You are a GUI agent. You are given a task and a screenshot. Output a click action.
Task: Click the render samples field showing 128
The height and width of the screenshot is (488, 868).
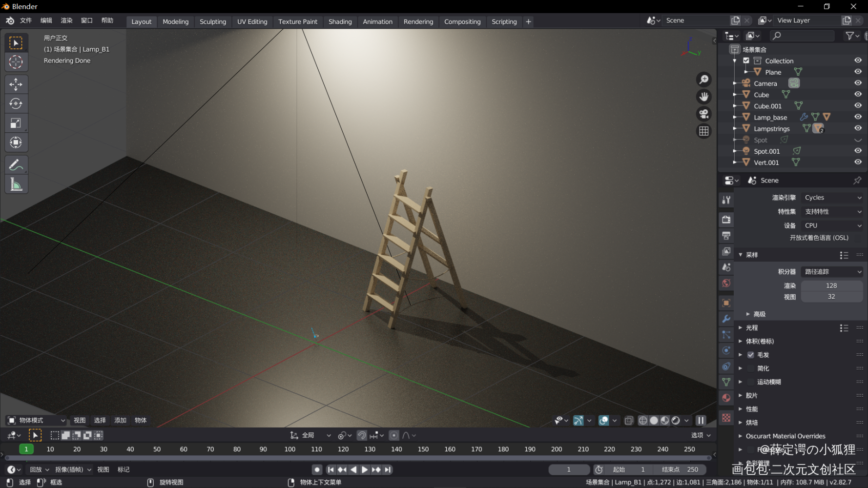[831, 285]
